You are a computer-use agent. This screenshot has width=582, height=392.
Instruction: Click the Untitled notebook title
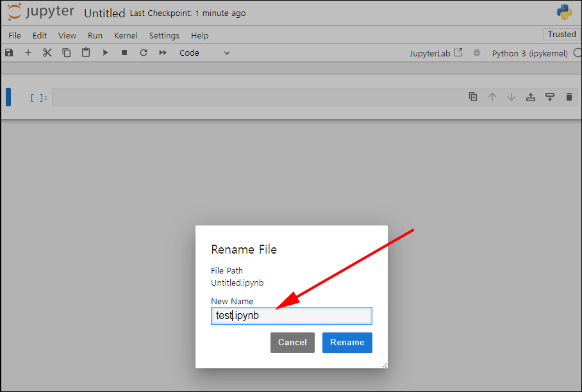[x=104, y=13]
